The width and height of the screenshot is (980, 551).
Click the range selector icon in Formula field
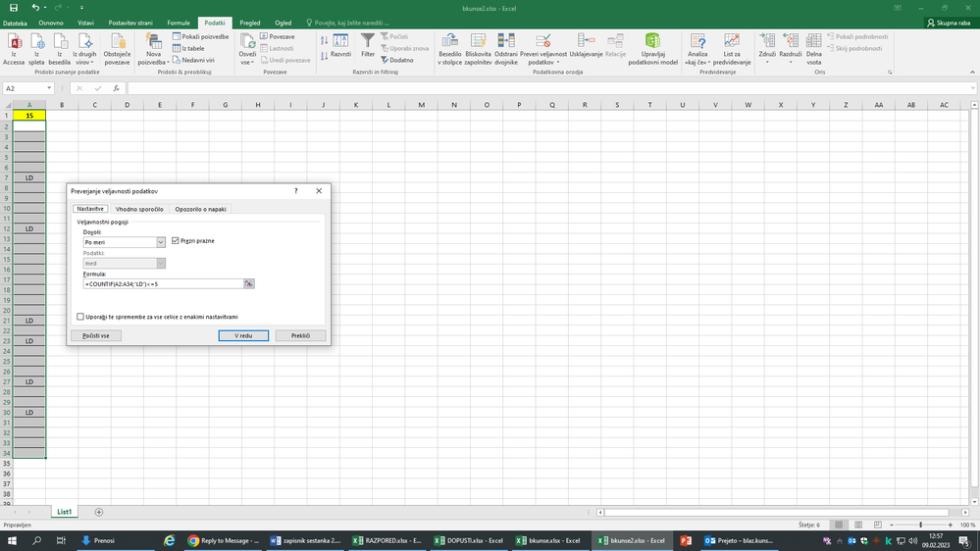[x=249, y=283]
